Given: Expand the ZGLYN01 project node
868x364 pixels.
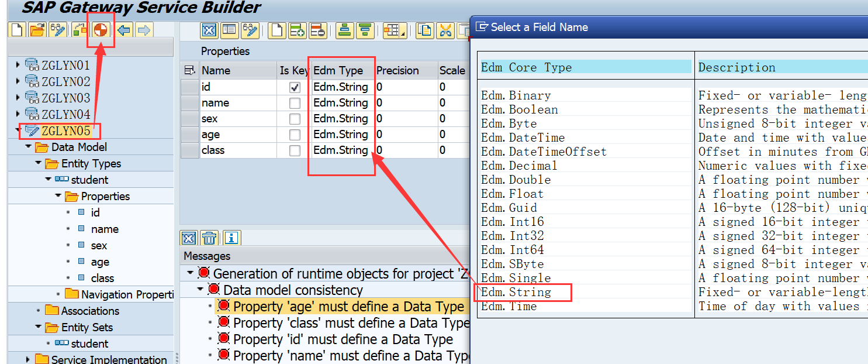Looking at the screenshot, I should click(18, 64).
